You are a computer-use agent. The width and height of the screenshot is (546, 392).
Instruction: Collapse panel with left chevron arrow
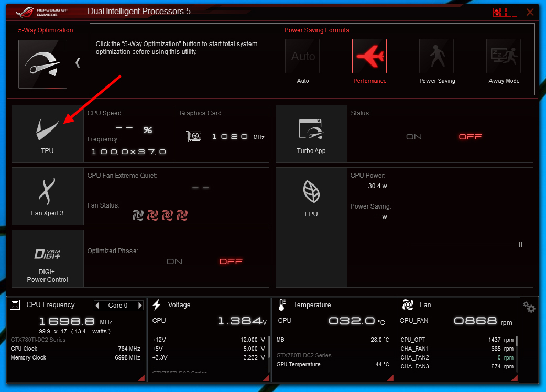pyautogui.click(x=78, y=63)
